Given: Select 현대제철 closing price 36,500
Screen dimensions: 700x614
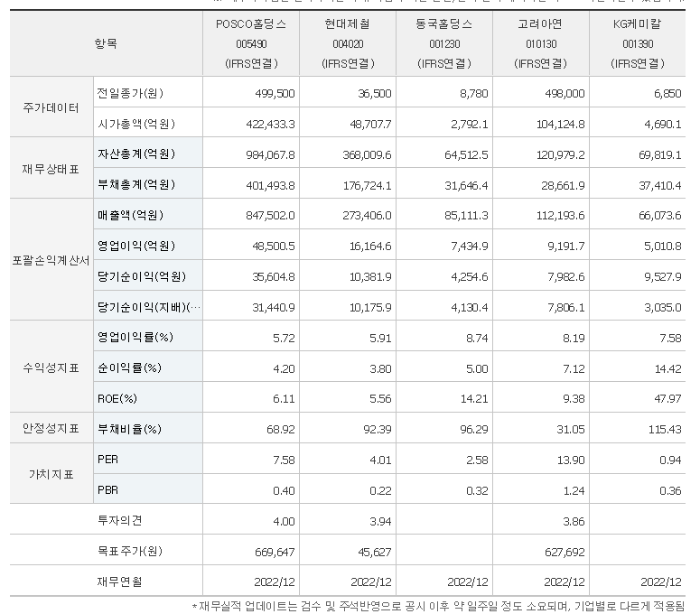Looking at the screenshot, I should pyautogui.click(x=374, y=93).
